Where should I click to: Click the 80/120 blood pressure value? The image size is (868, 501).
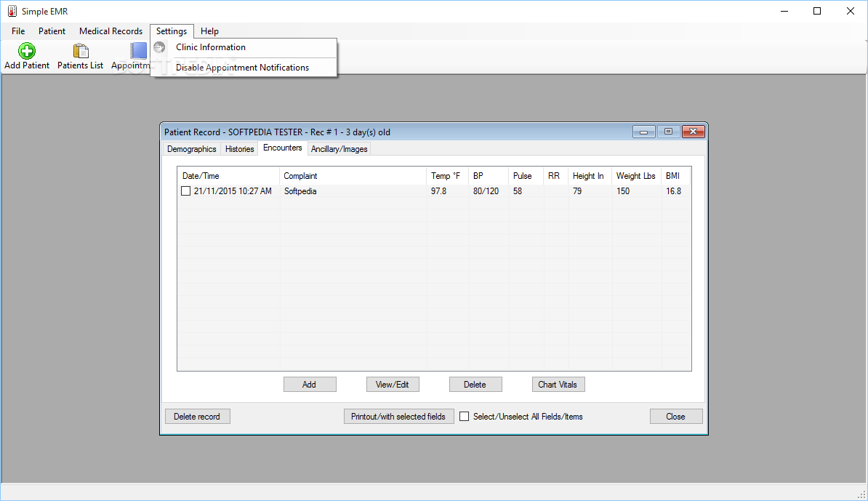pyautogui.click(x=486, y=191)
